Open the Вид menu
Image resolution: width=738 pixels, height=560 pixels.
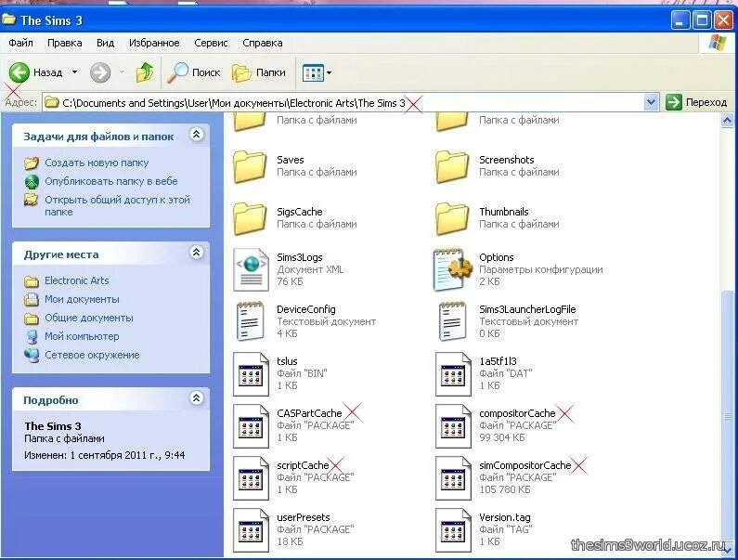click(x=106, y=43)
